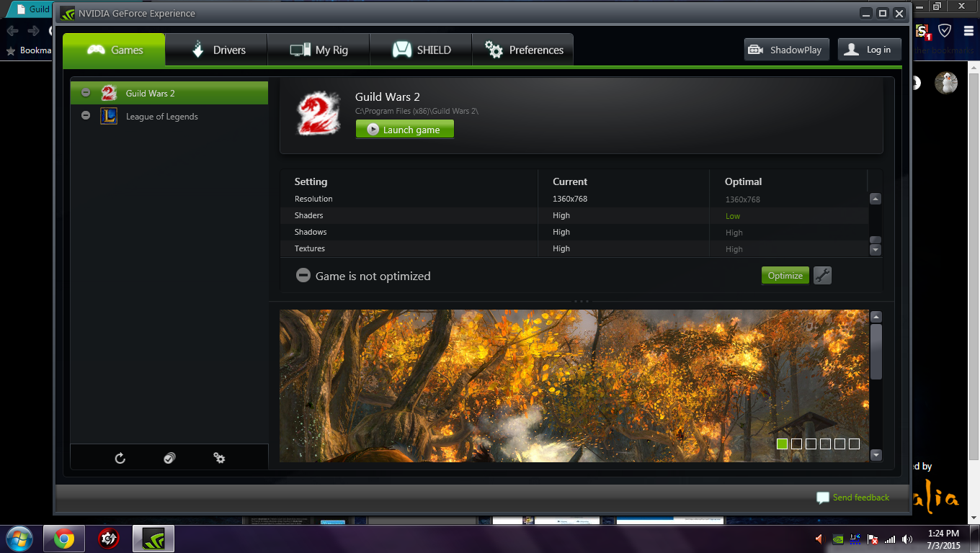Image resolution: width=980 pixels, height=553 pixels.
Task: Select the second screenshot indicator square
Action: coord(797,444)
